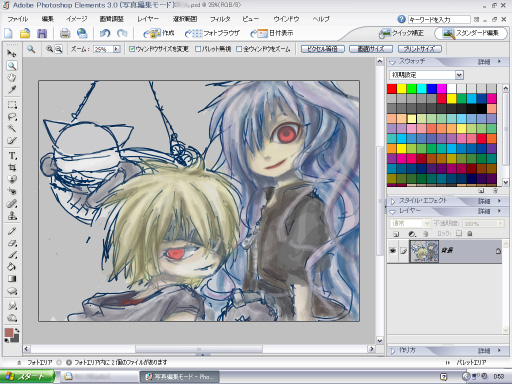Expand the 作り方 panel

[x=392, y=351]
